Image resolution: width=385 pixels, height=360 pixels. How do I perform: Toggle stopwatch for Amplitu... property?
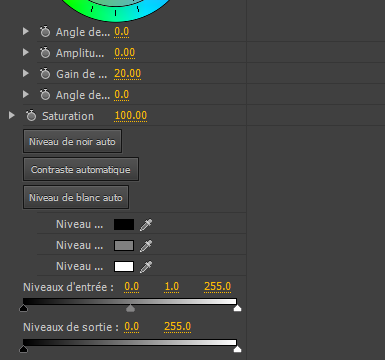45,53
